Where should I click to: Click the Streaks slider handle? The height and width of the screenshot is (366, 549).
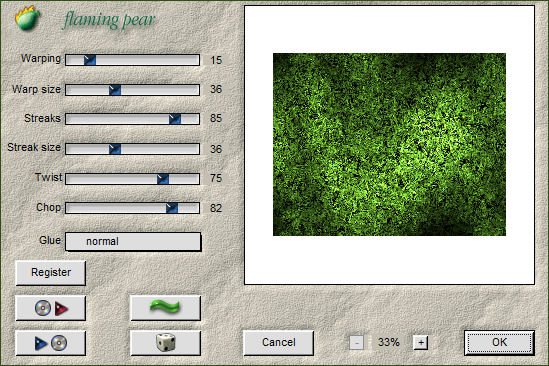[175, 119]
